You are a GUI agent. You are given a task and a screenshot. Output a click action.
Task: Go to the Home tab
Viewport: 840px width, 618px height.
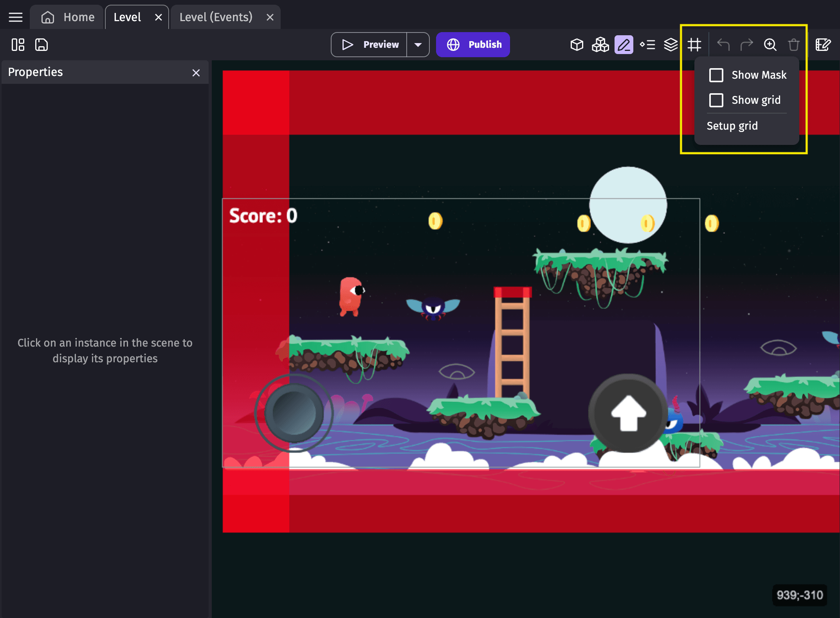coord(68,17)
